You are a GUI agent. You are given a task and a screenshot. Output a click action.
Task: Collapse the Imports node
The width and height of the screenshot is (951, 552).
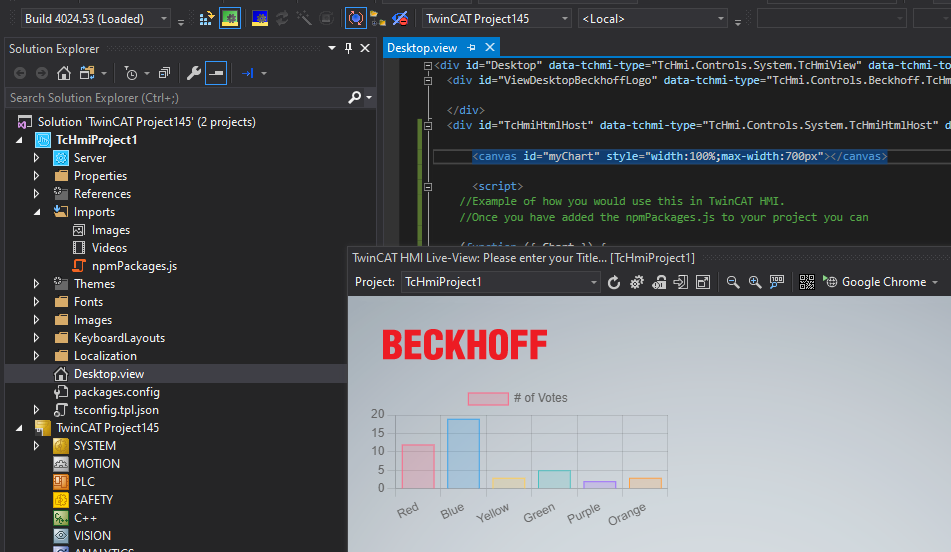37,212
